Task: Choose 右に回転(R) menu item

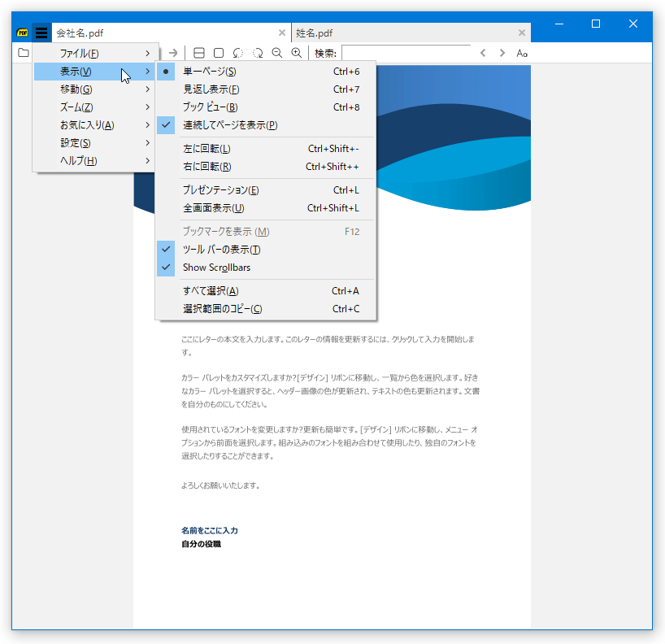Action: coord(266,167)
